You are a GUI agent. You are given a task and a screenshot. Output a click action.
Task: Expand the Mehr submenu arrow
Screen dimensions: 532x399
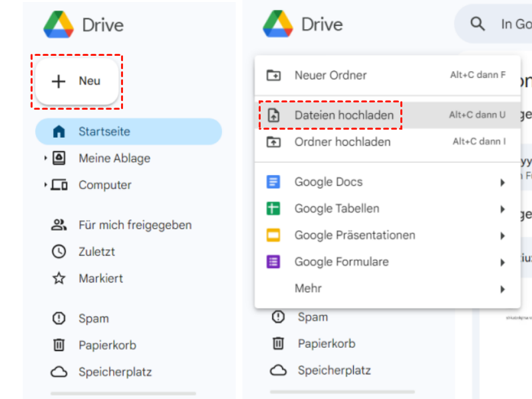tap(503, 289)
